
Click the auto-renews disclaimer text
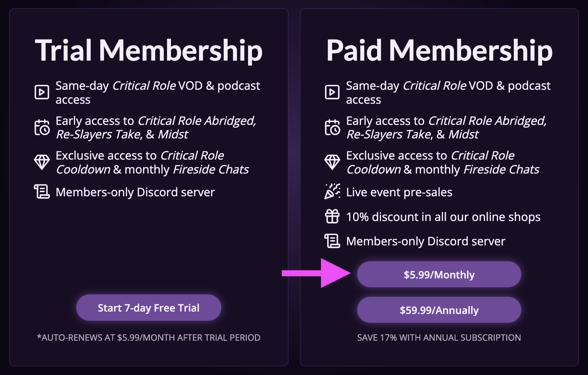(x=149, y=337)
